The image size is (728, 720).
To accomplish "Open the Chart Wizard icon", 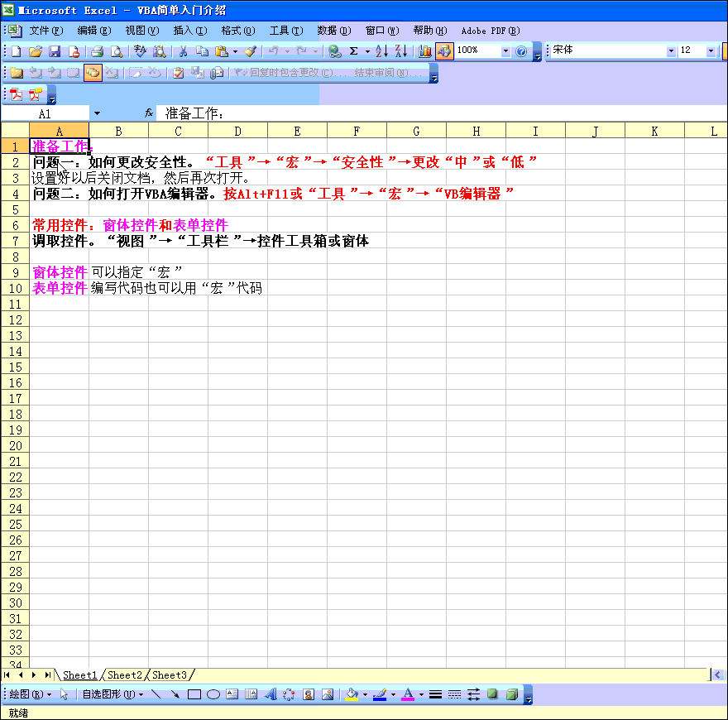I will [x=425, y=51].
